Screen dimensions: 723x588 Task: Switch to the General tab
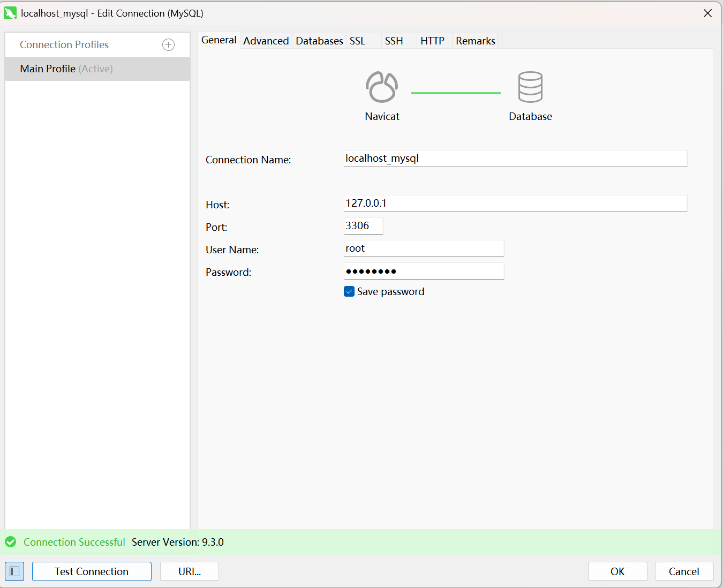(219, 40)
